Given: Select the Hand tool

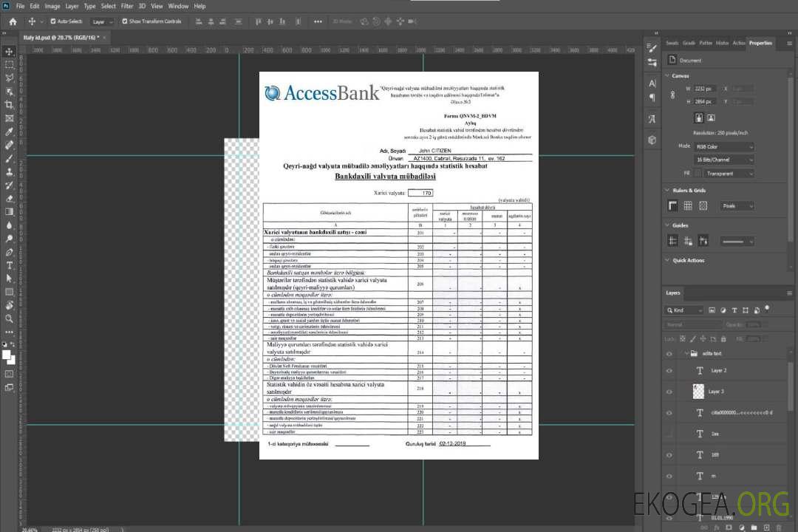Looking at the screenshot, I should [9, 305].
